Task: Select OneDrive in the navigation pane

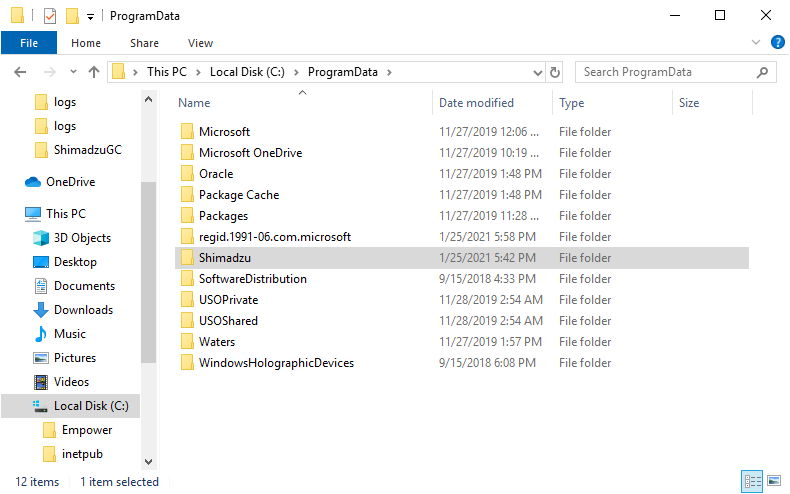Action: (x=70, y=182)
